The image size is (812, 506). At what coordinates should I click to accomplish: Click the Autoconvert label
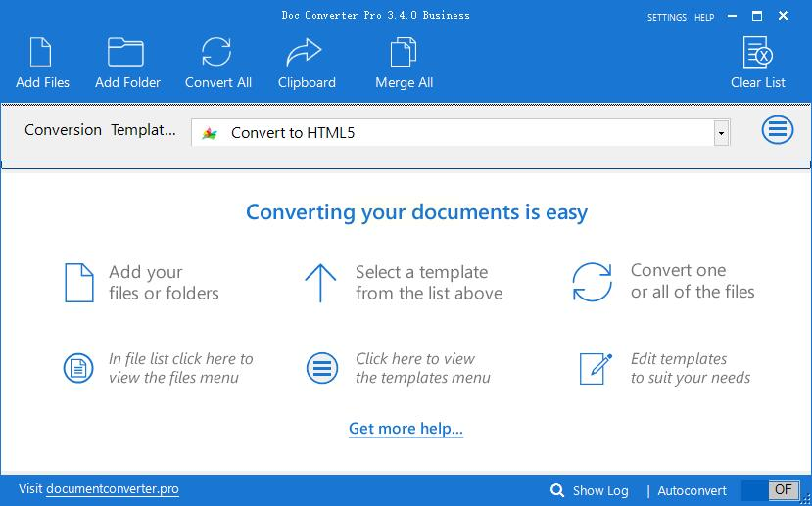(692, 490)
